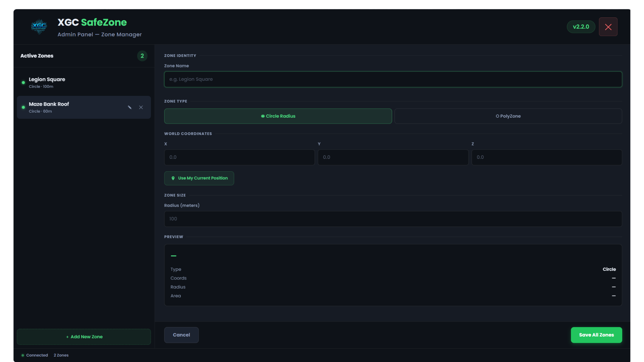Select the Maze Bank Roof zone row

[x=84, y=107]
